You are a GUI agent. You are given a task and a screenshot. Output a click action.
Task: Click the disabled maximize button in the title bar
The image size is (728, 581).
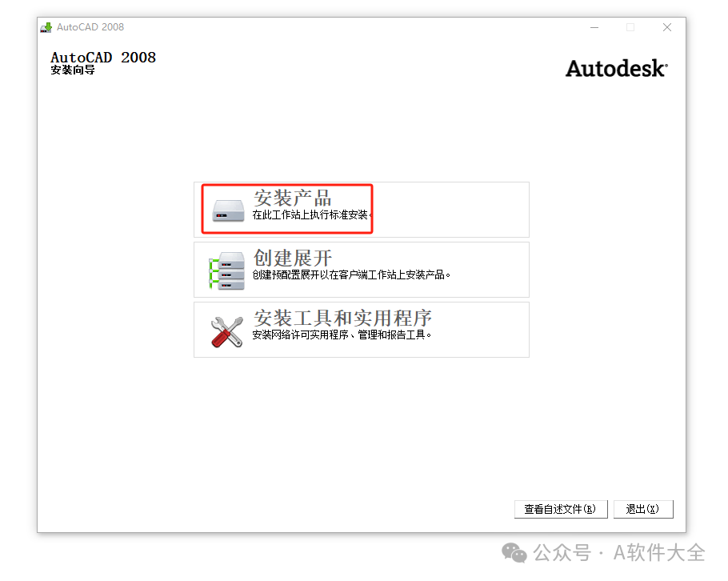coord(630,27)
